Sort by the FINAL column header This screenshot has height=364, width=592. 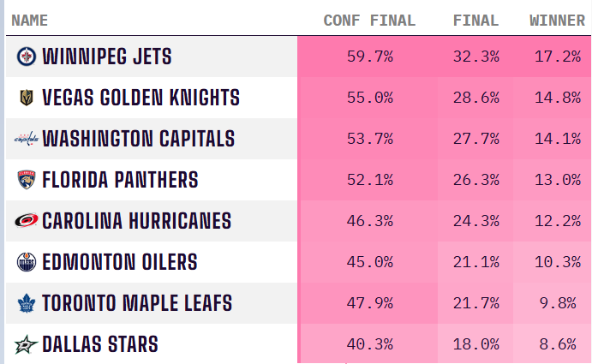[x=477, y=21]
